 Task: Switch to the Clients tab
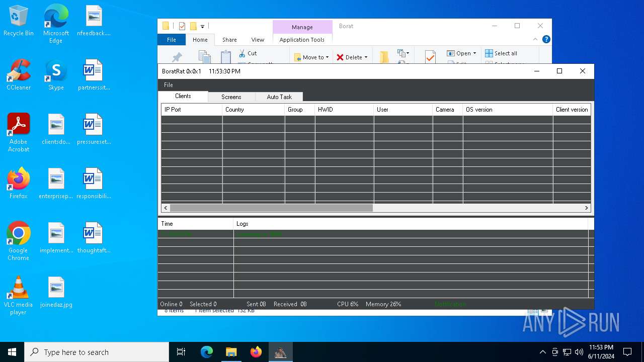point(183,96)
